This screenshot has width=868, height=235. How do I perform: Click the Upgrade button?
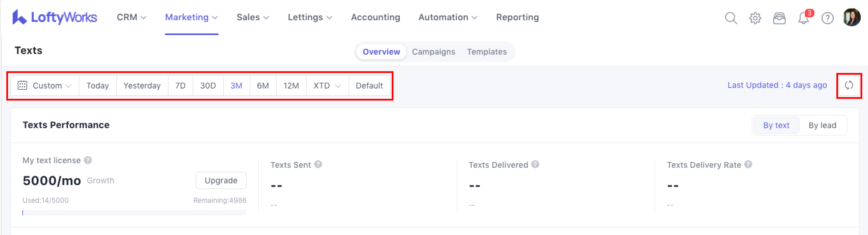pos(221,180)
